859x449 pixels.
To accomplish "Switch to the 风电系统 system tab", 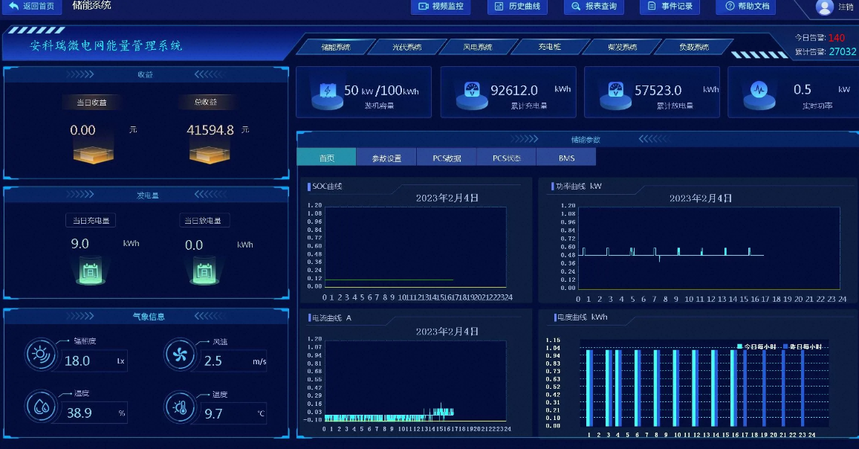I will coord(478,47).
